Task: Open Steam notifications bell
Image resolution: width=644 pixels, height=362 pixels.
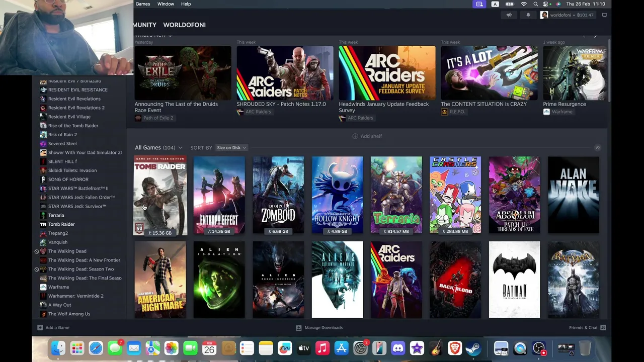Action: point(528,15)
